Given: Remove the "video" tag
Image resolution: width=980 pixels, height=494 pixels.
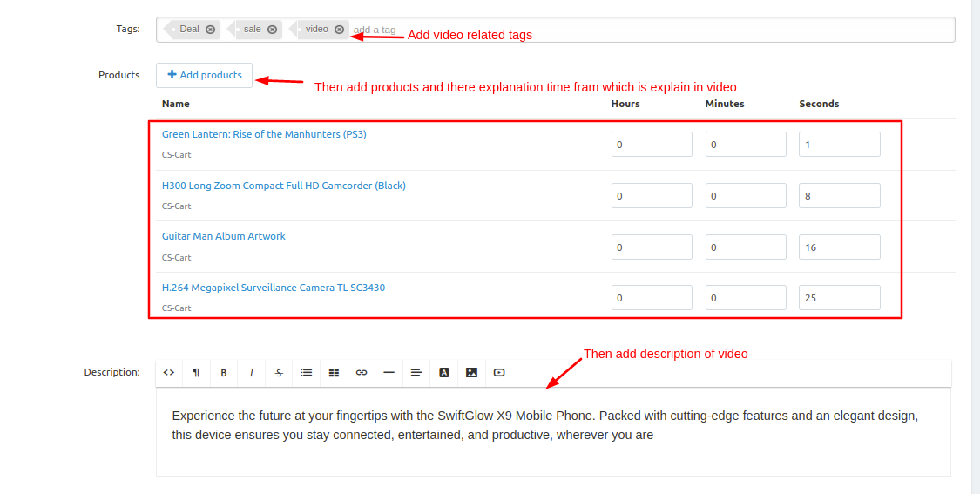Looking at the screenshot, I should click(x=339, y=30).
